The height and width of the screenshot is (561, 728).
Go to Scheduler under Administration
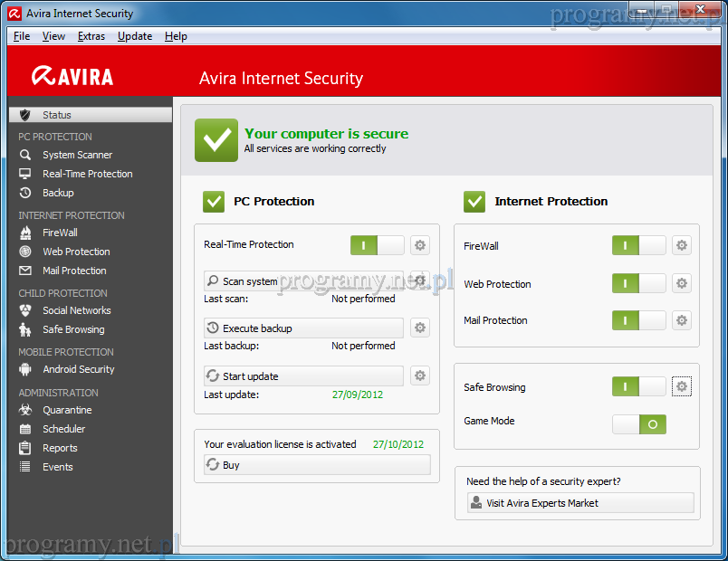(63, 429)
